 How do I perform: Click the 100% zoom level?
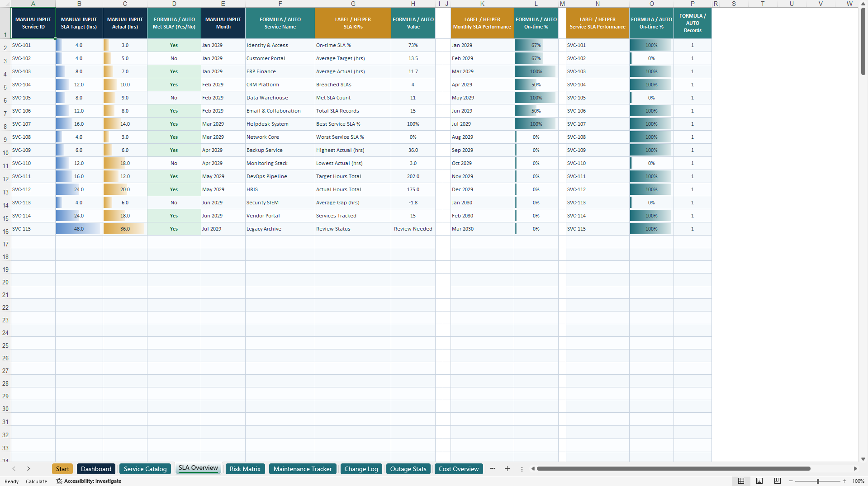click(858, 481)
